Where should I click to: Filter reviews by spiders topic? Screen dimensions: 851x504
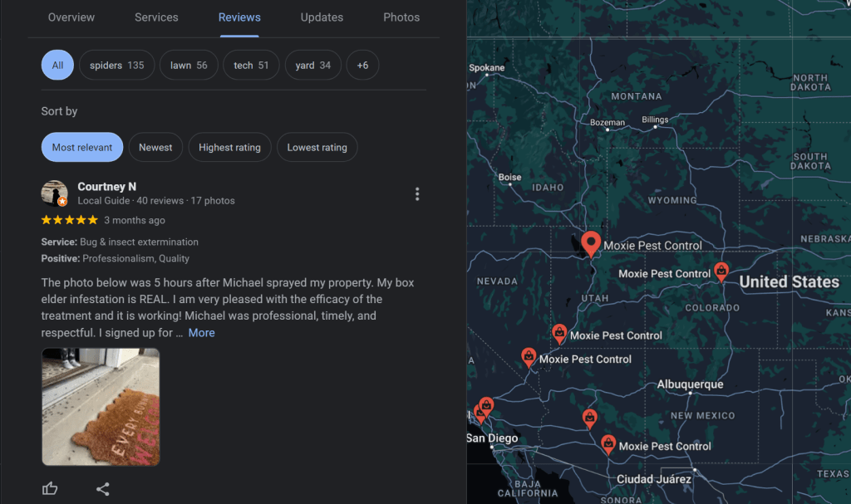pyautogui.click(x=116, y=65)
